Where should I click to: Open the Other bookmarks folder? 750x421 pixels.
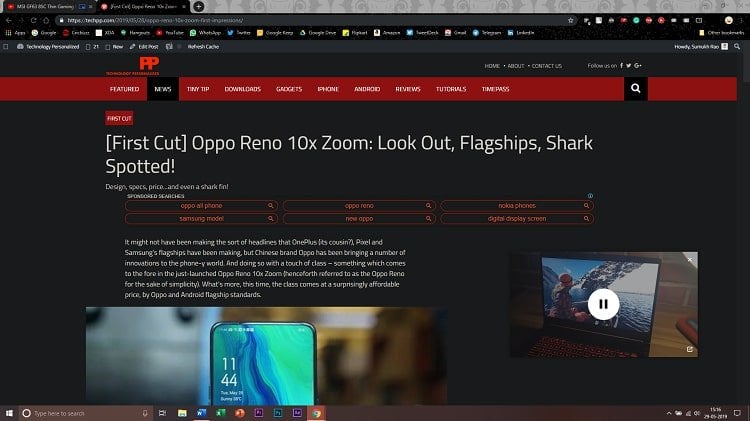(x=722, y=33)
